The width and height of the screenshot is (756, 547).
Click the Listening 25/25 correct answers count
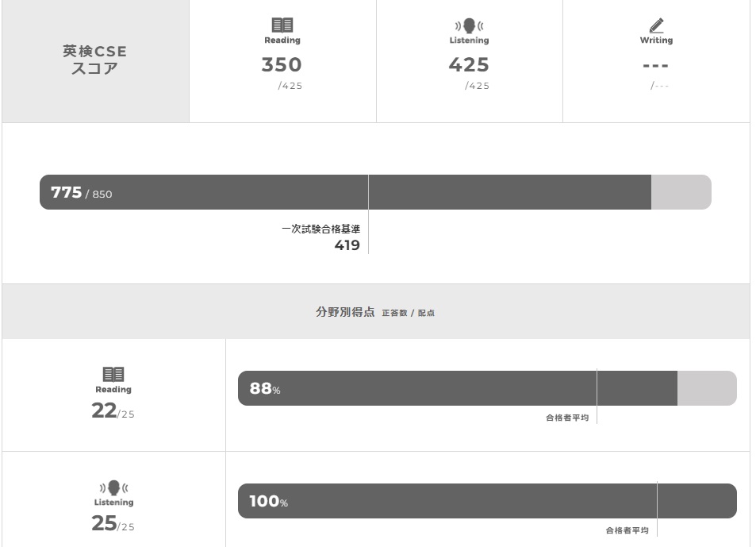point(113,524)
